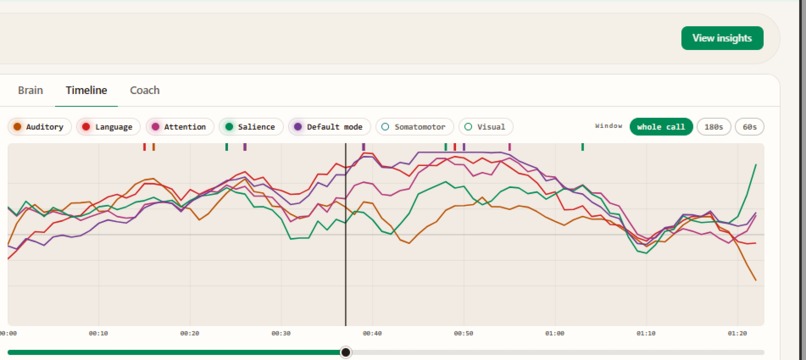Toggle the Language series chip
This screenshot has width=806, height=360.
click(108, 127)
